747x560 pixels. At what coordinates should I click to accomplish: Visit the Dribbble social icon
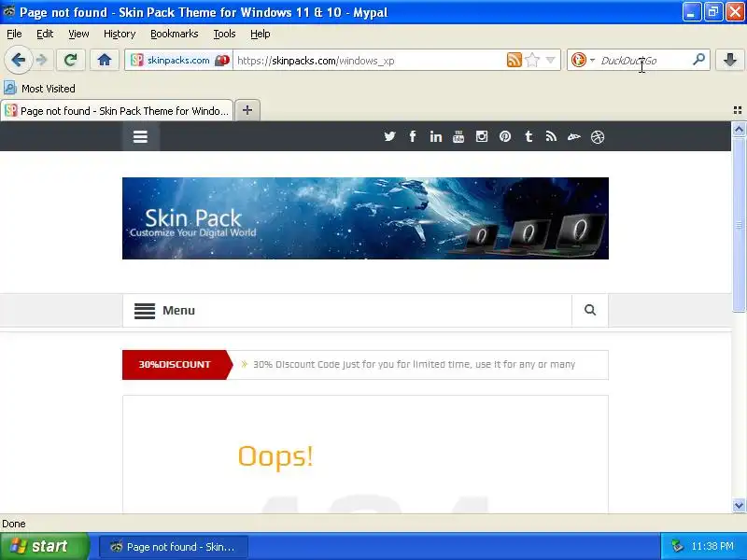point(598,136)
